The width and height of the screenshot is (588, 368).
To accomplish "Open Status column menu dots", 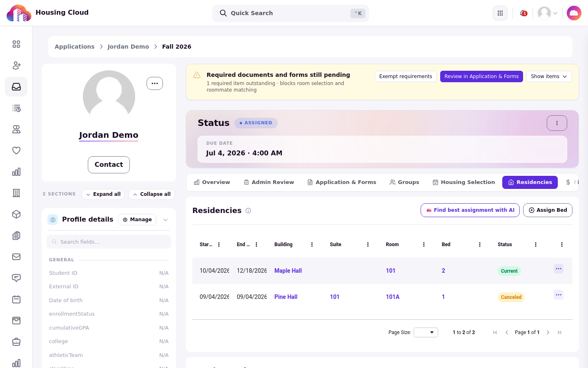I will point(536,245).
